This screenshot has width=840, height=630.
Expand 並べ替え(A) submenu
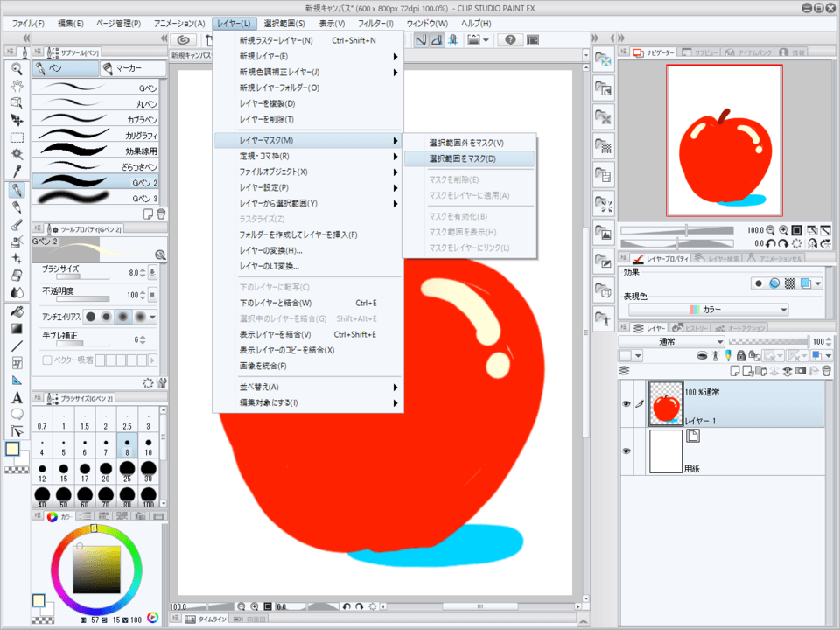(395, 388)
